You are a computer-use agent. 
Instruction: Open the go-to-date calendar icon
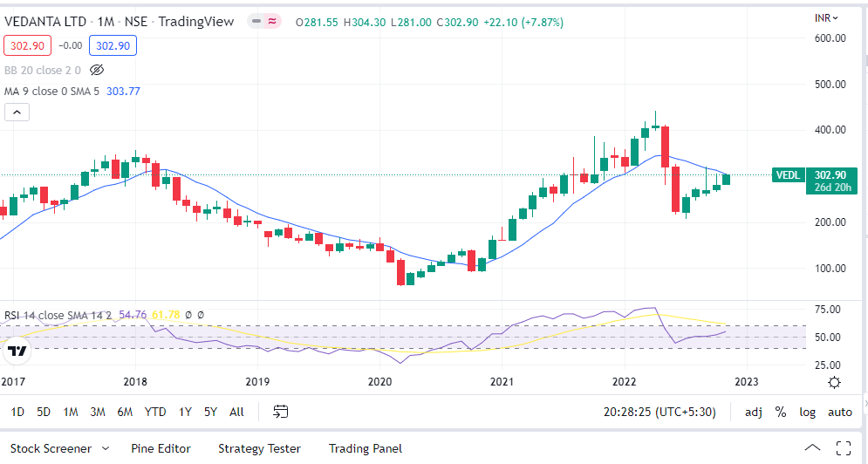pos(281,412)
